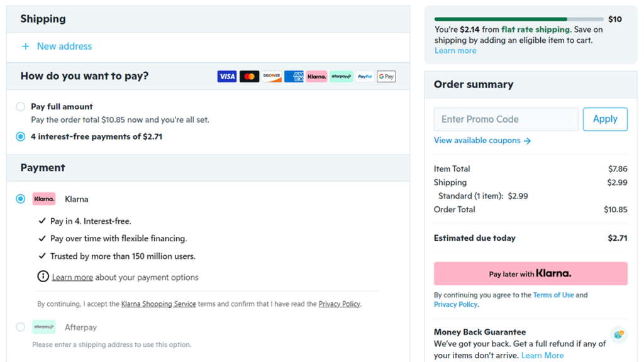Image resolution: width=644 pixels, height=362 pixels.
Task: Open Terms of Use link in order summary
Action: tap(553, 295)
